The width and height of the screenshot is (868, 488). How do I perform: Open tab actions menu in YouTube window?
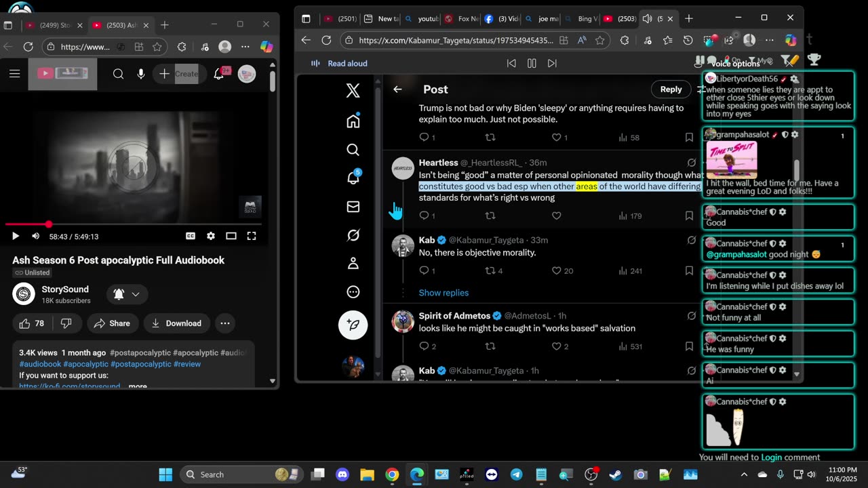click(x=8, y=25)
